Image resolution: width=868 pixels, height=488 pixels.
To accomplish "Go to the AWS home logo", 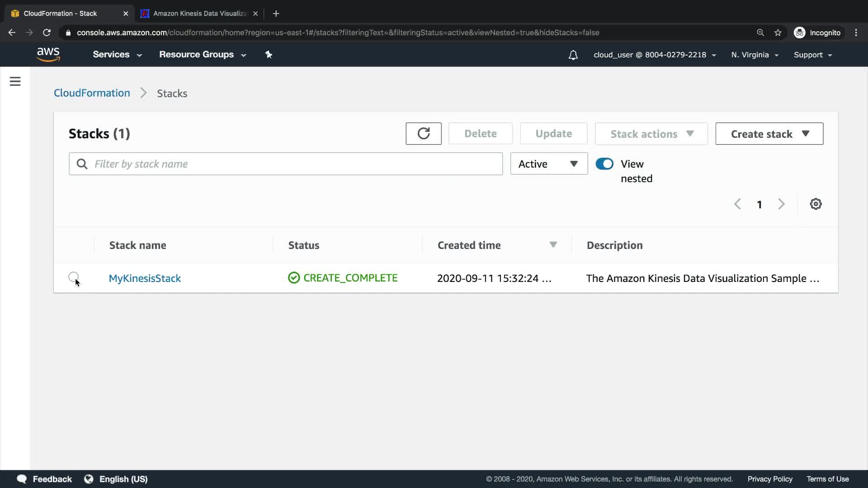I will pyautogui.click(x=48, y=55).
